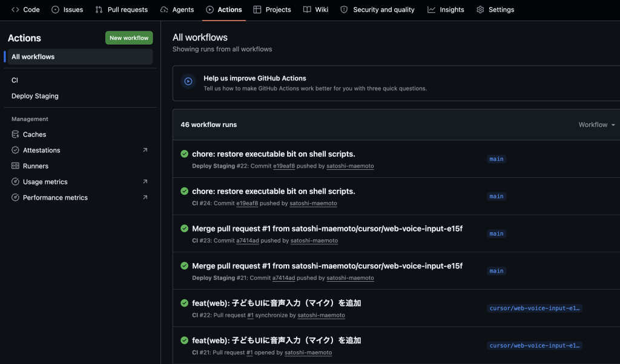Click the Caches database icon
Screen dimensions: 620x364
tap(15, 134)
